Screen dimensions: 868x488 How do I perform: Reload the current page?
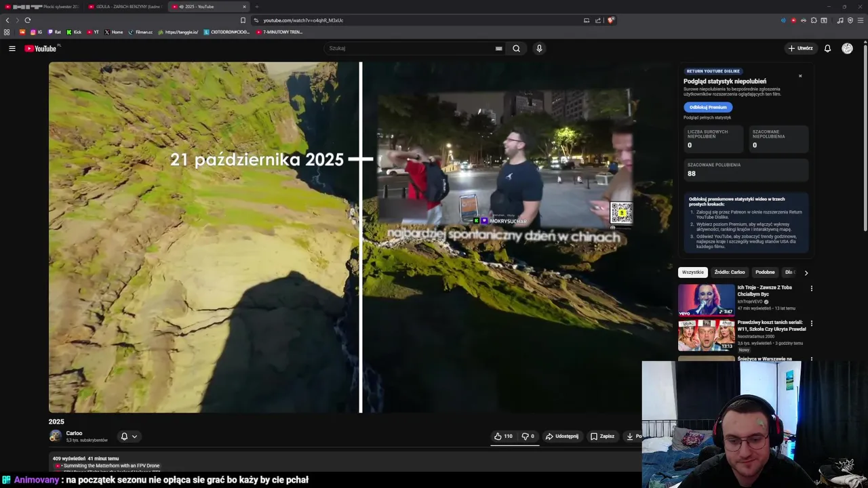28,20
